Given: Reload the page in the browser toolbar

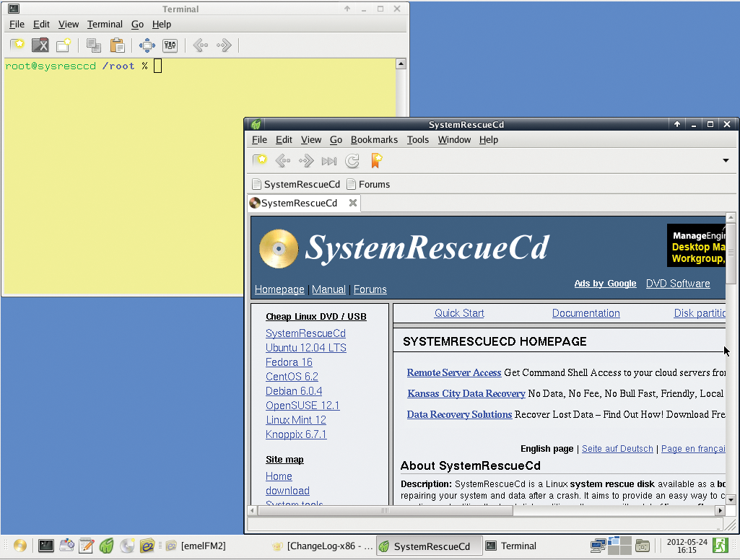Looking at the screenshot, I should [x=352, y=161].
